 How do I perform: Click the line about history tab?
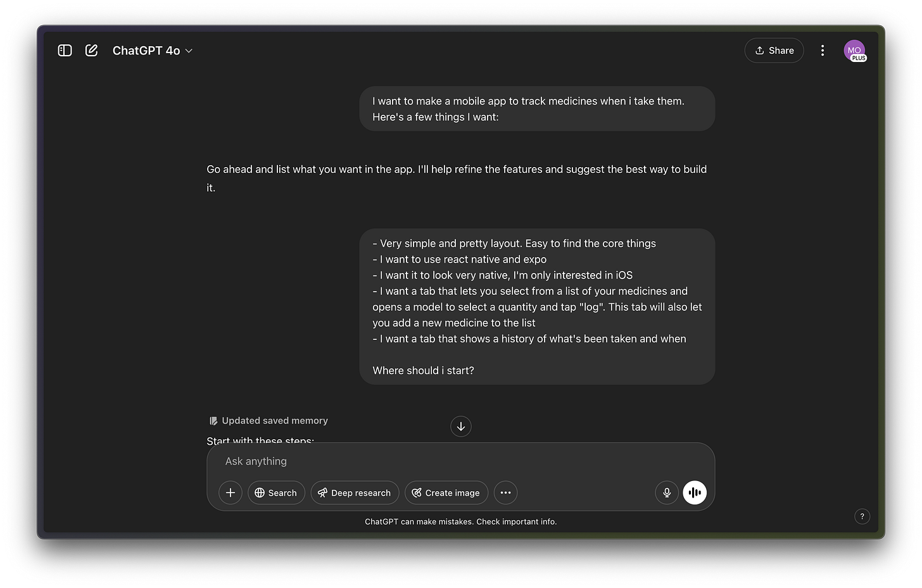(x=529, y=339)
